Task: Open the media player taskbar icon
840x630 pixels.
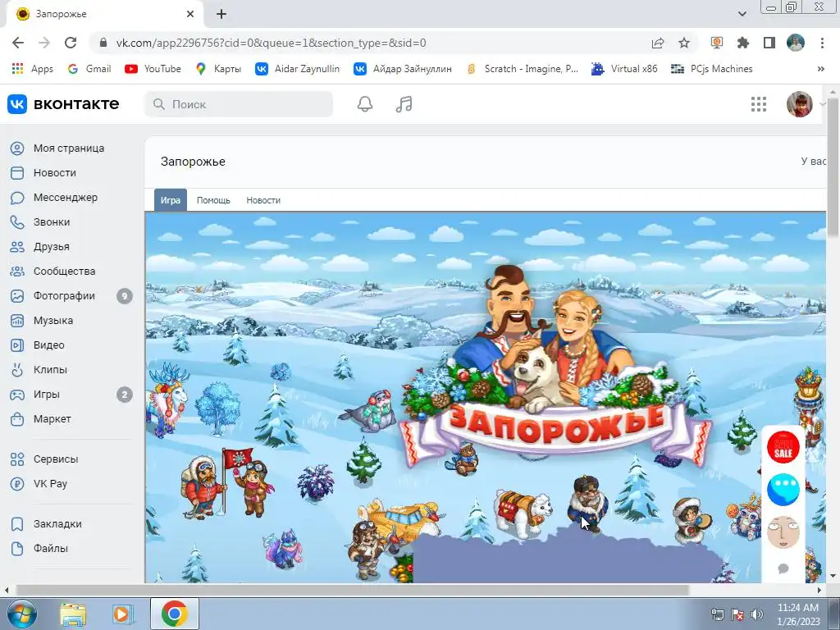Action: point(123,614)
